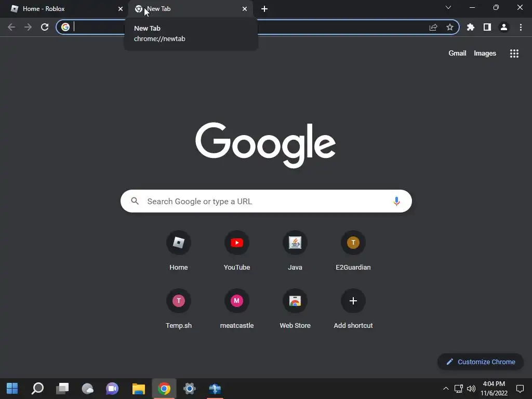Click the Google icon in the address bar
Image resolution: width=532 pixels, height=399 pixels.
tap(65, 27)
